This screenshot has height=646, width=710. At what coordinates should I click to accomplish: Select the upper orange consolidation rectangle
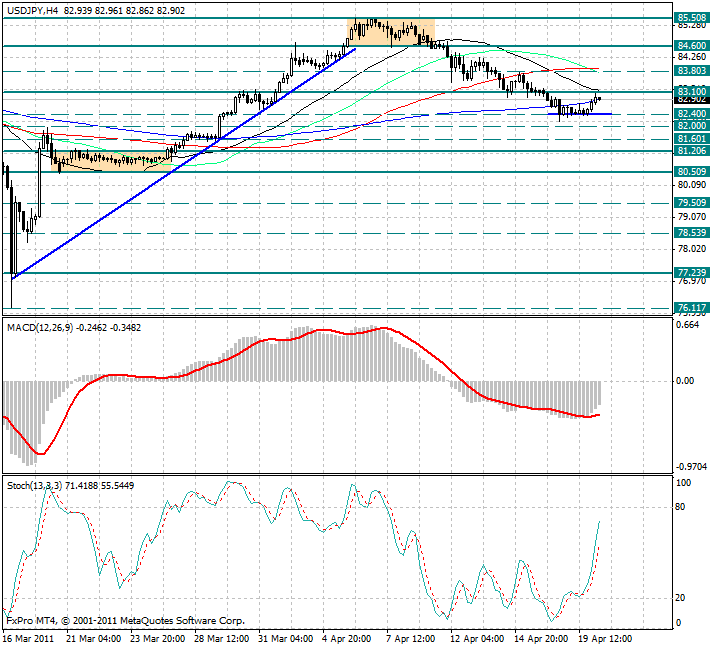coord(391,32)
